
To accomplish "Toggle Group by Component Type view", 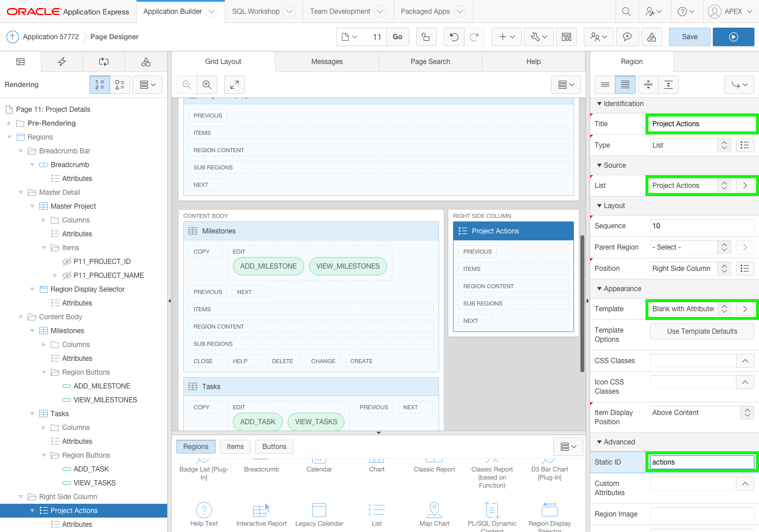I will tap(120, 85).
